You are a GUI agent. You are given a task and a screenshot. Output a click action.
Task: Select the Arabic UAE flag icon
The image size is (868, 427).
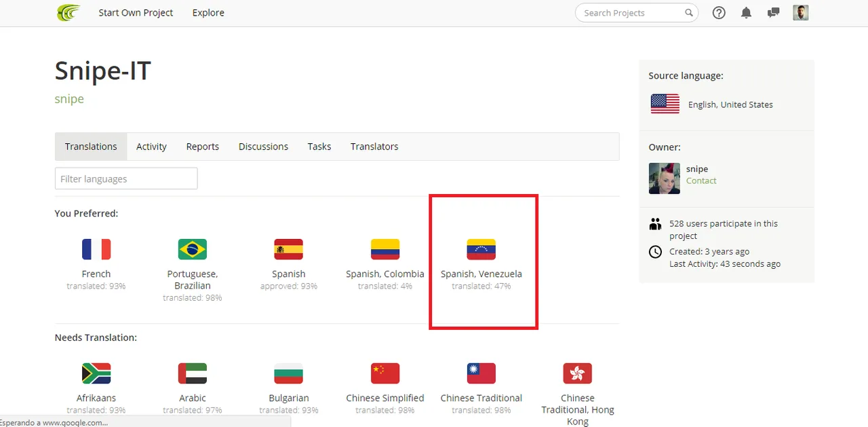pyautogui.click(x=193, y=373)
